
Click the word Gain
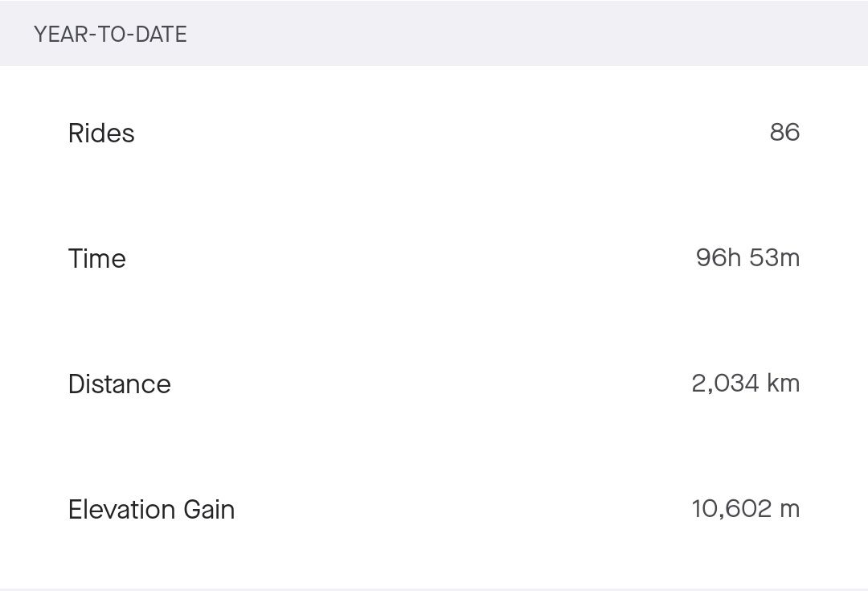pyautogui.click(x=209, y=510)
